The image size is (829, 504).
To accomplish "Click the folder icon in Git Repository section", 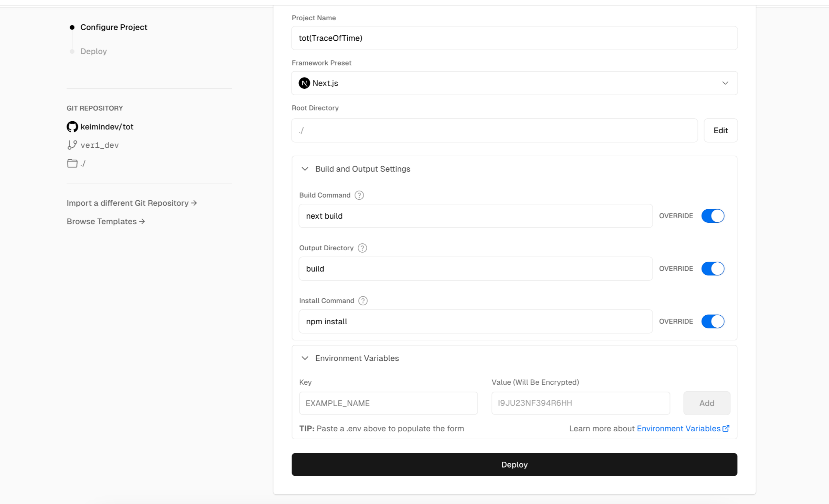I will point(72,163).
